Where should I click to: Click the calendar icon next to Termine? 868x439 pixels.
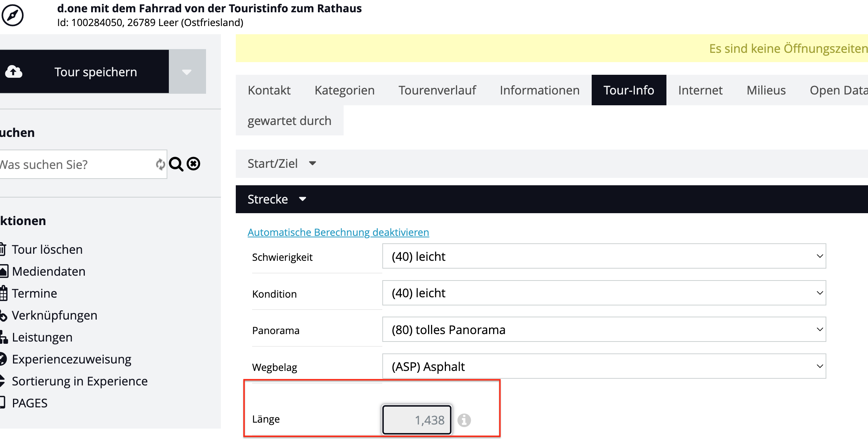[x=3, y=293]
